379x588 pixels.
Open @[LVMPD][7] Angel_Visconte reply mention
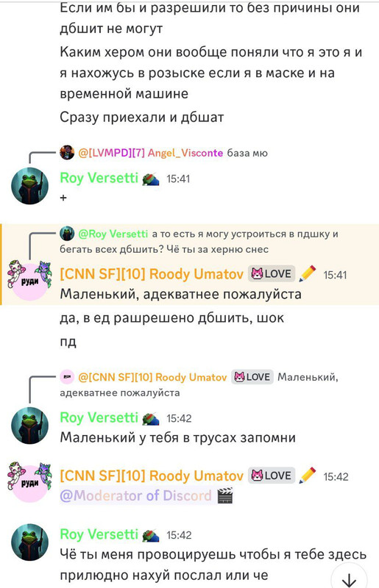coord(151,153)
